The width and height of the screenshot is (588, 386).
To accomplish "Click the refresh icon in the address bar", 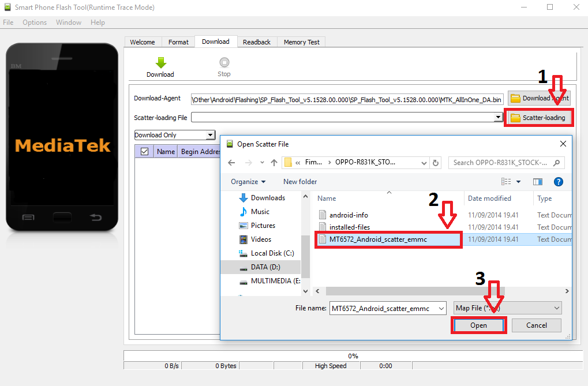I will click(436, 162).
